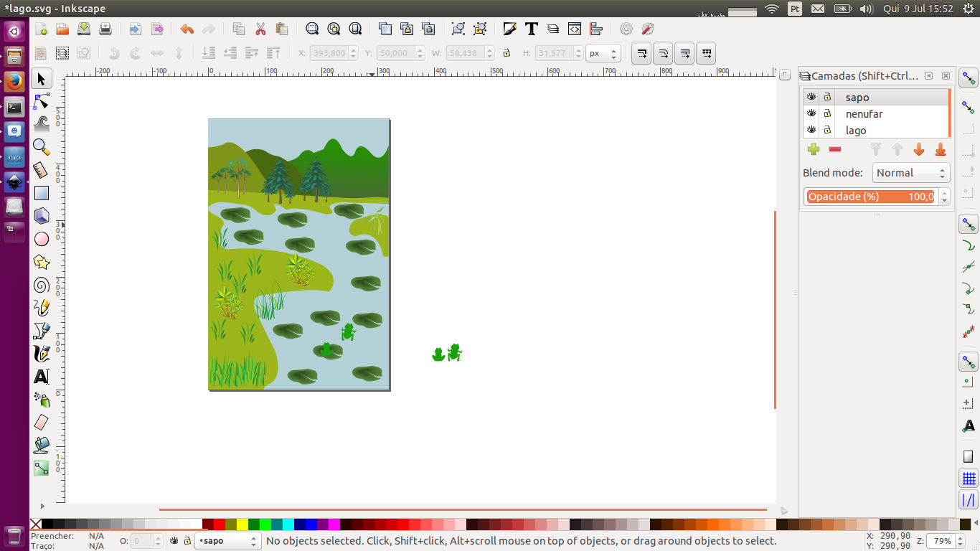
Task: Click the Cut scissors icon
Action: pyautogui.click(x=260, y=29)
